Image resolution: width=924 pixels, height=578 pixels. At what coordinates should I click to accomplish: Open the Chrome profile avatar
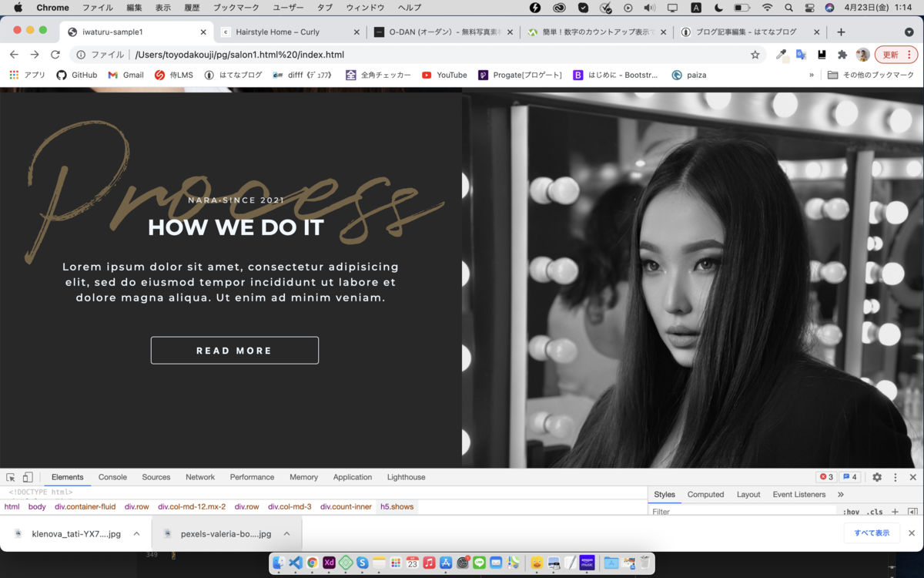click(x=863, y=55)
